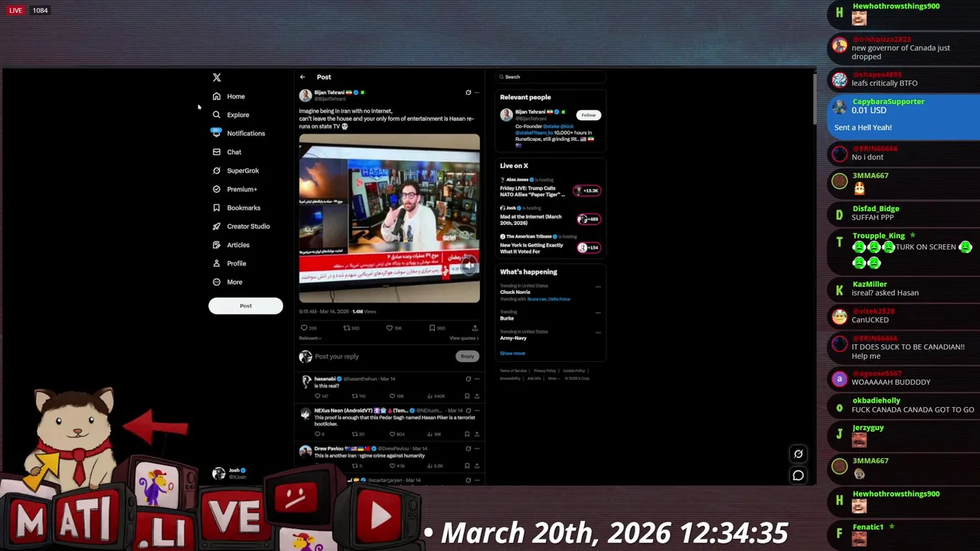Click the gray Reply button
The image size is (980, 551).
[x=467, y=357]
